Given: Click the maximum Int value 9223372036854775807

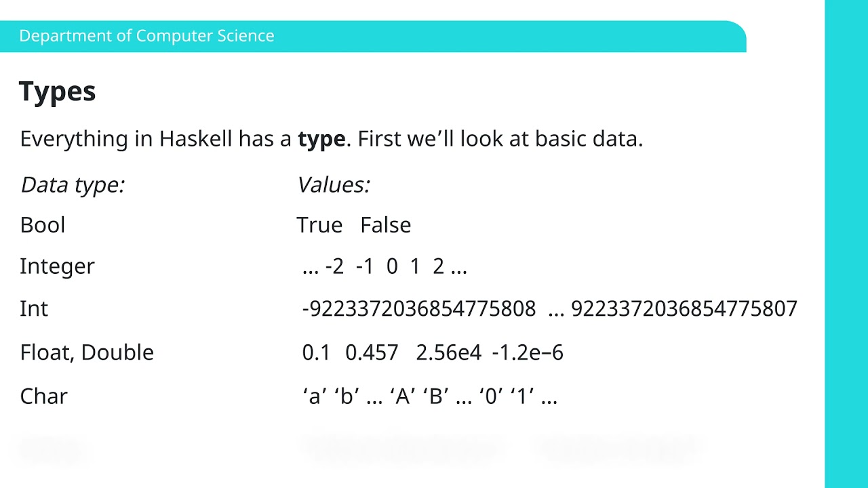Looking at the screenshot, I should [x=684, y=309].
